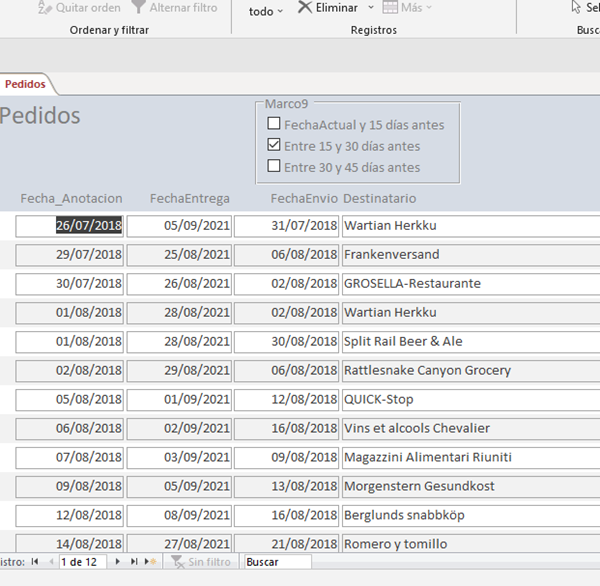Click Destinatario Magazzini Alimentari Riuniti

click(x=471, y=457)
